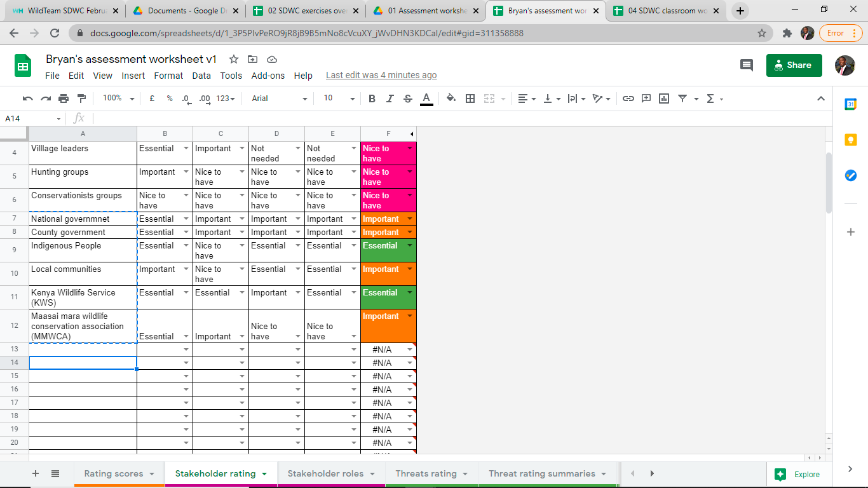Screen dimensions: 868x488
Task: Open the fill color paint bucket
Action: pyautogui.click(x=451, y=98)
